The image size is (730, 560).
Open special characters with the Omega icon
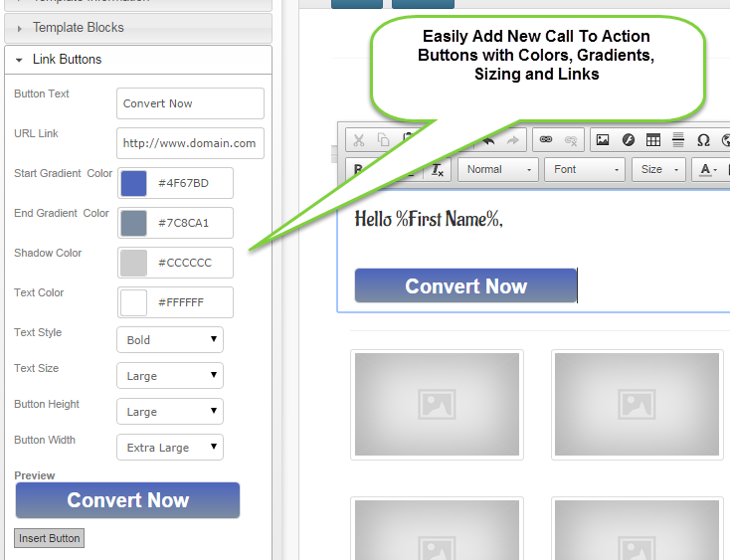click(x=703, y=140)
